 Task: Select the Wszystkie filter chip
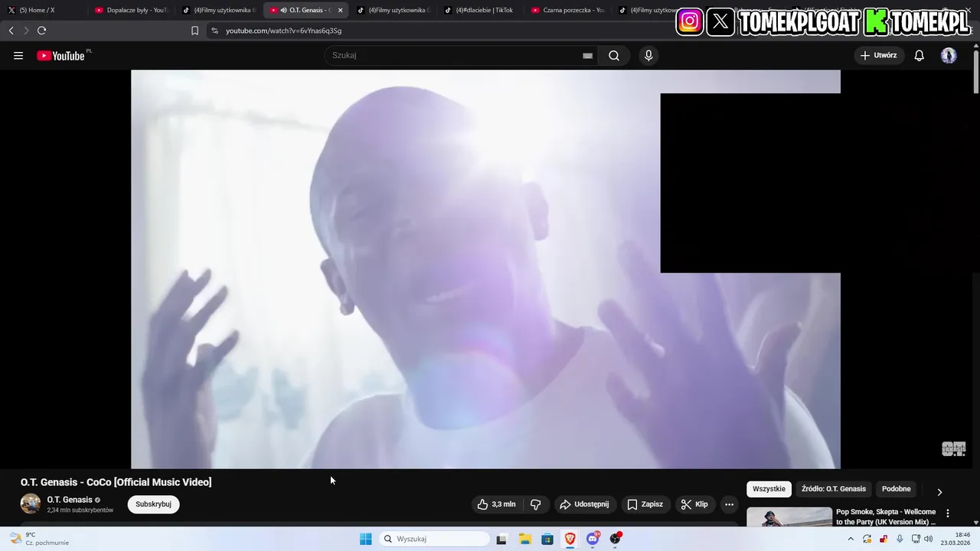click(769, 489)
